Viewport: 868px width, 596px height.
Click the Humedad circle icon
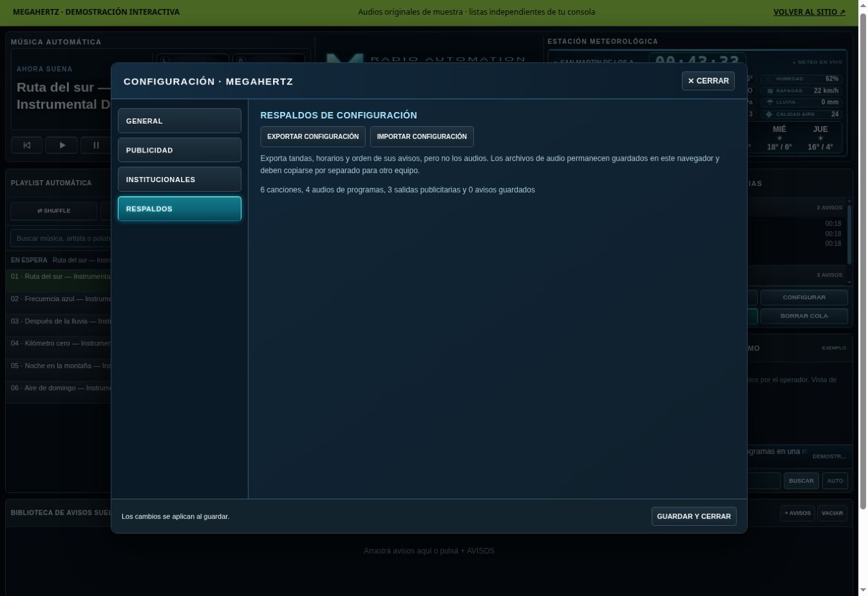pos(769,79)
